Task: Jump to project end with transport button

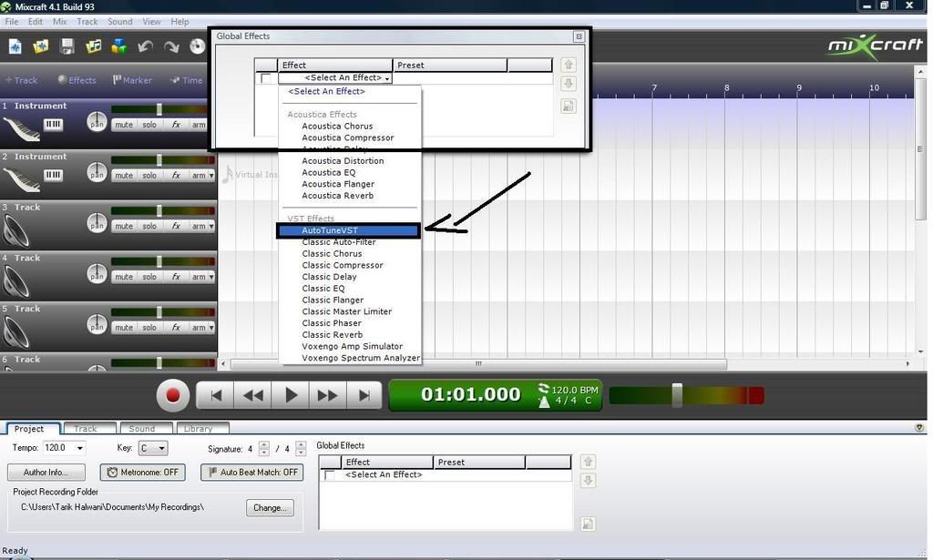Action: [x=364, y=395]
